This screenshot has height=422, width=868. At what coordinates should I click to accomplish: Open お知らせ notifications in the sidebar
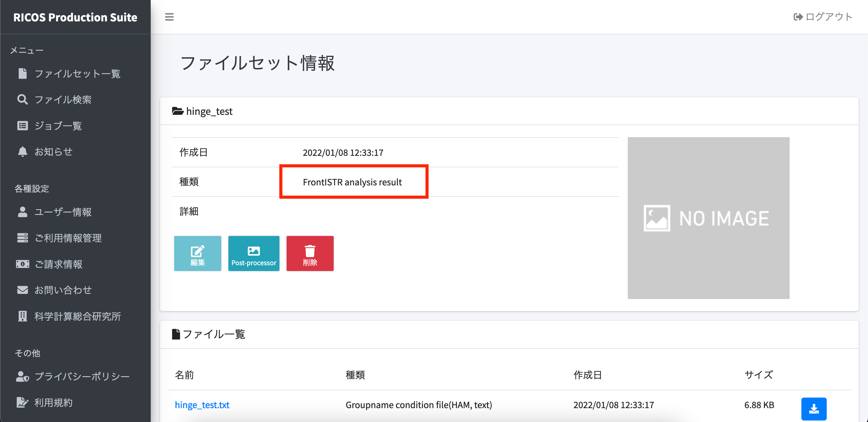click(53, 152)
